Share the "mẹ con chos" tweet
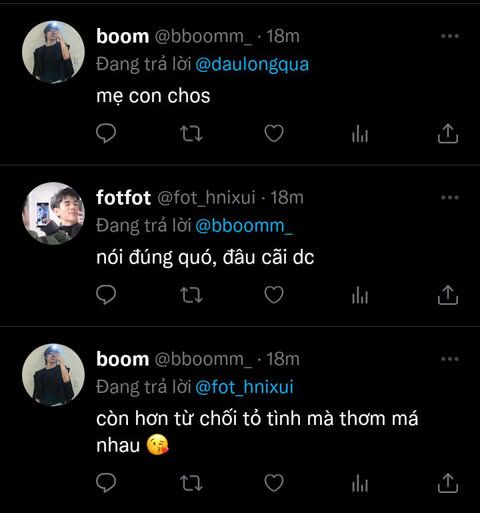Image resolution: width=480 pixels, height=513 pixels. click(448, 133)
